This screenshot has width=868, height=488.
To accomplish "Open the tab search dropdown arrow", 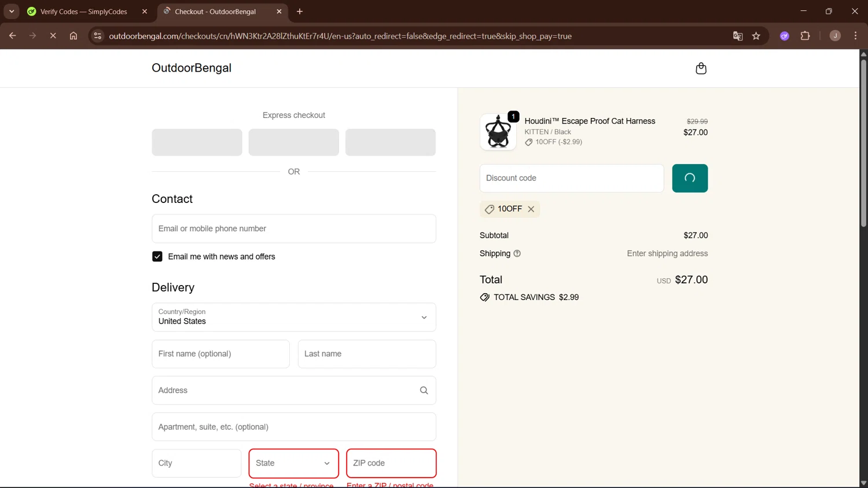I will [x=12, y=12].
